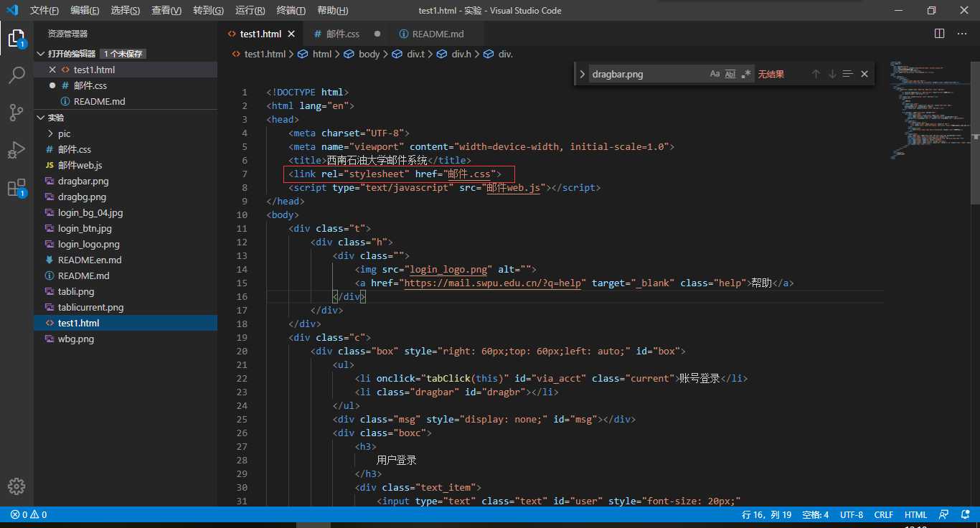
Task: Click html breadcrumb dropdown
Action: pos(314,54)
